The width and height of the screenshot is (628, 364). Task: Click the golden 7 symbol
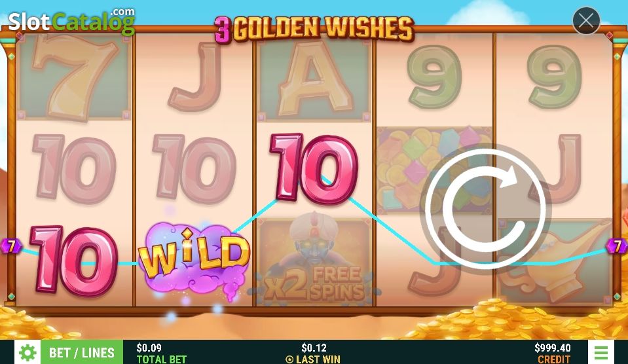(74, 77)
